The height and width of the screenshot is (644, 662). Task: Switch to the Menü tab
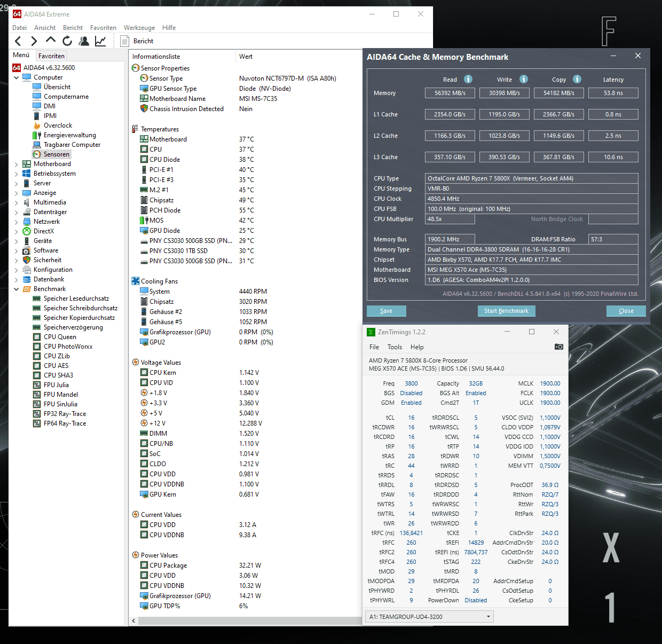click(21, 55)
